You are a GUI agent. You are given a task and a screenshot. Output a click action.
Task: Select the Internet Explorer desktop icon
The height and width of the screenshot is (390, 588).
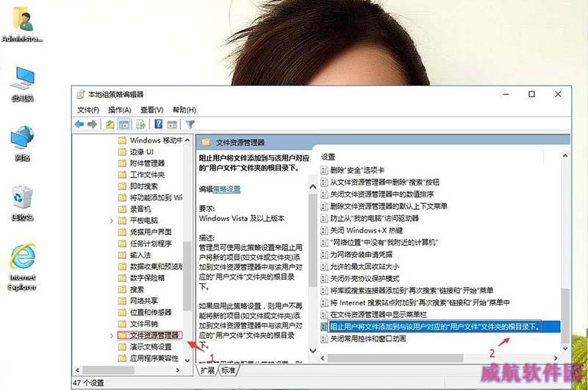23,267
